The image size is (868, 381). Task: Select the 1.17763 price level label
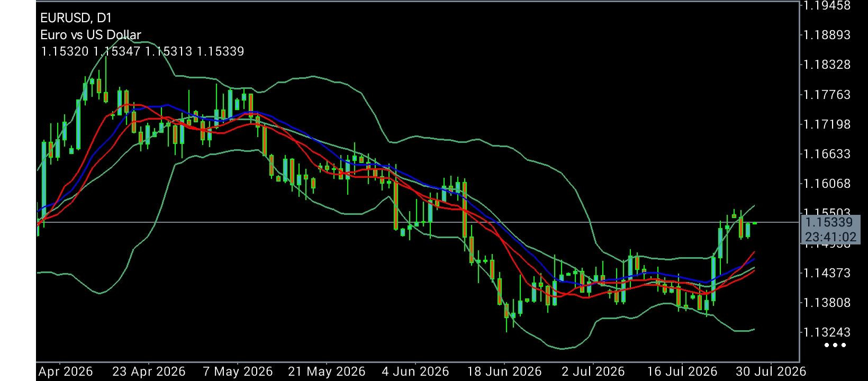(827, 95)
